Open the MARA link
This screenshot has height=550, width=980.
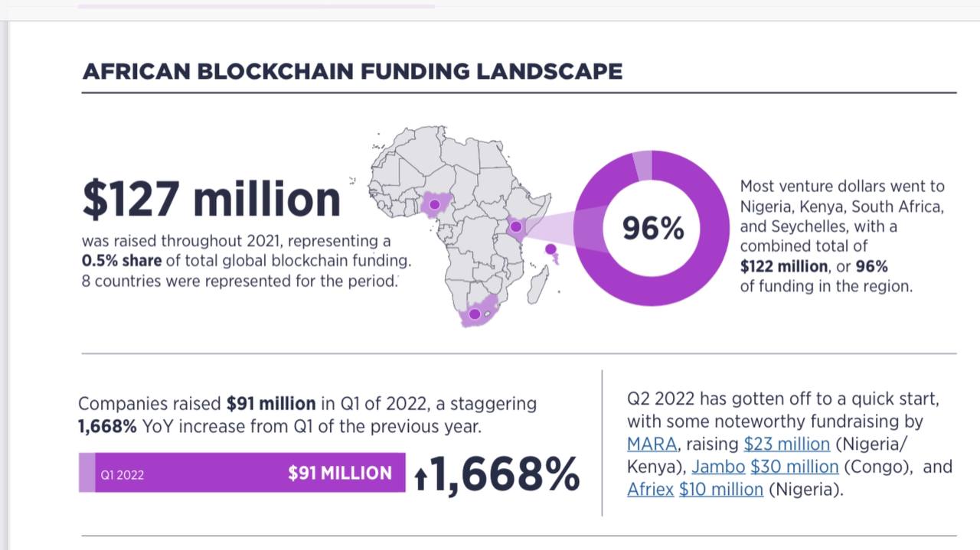[x=652, y=444]
